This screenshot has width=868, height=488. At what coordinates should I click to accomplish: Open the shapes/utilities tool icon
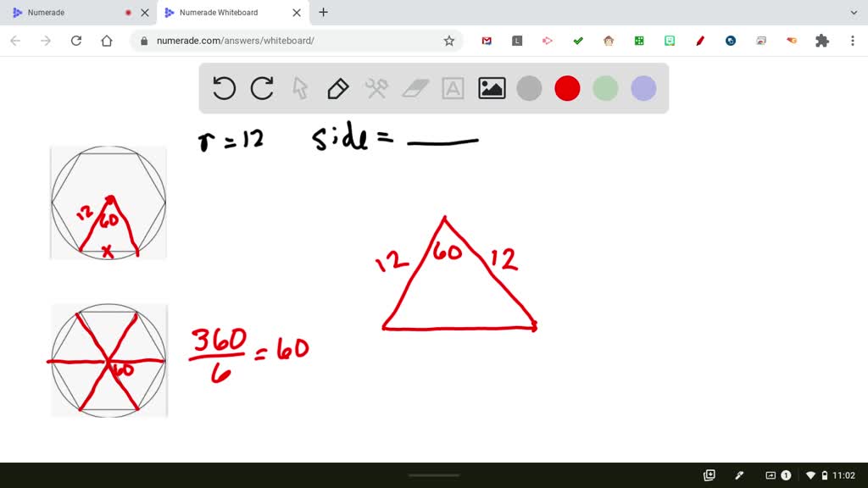(x=376, y=87)
